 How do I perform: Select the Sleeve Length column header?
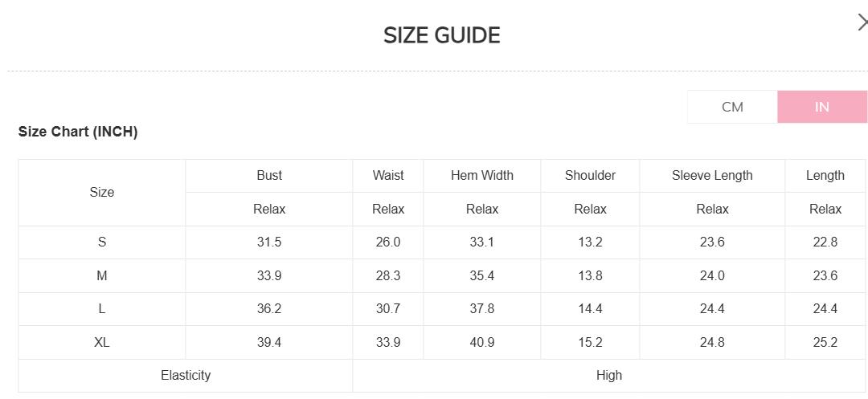pos(712,176)
